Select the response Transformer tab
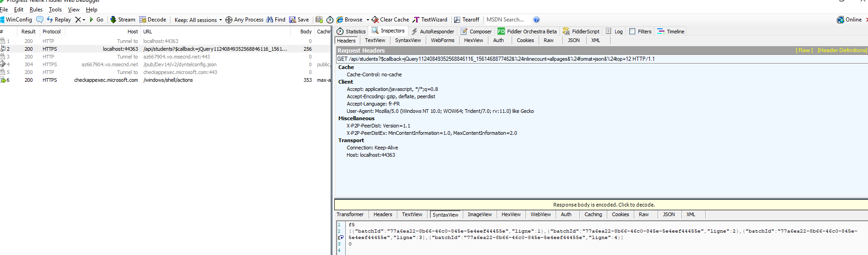Screen dimensions: 868x255 click(x=350, y=214)
